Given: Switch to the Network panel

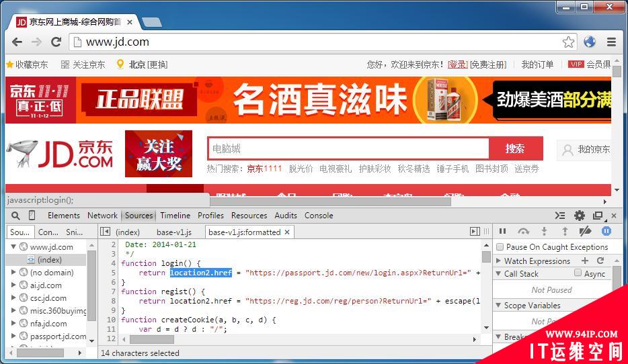Looking at the screenshot, I should point(102,216).
